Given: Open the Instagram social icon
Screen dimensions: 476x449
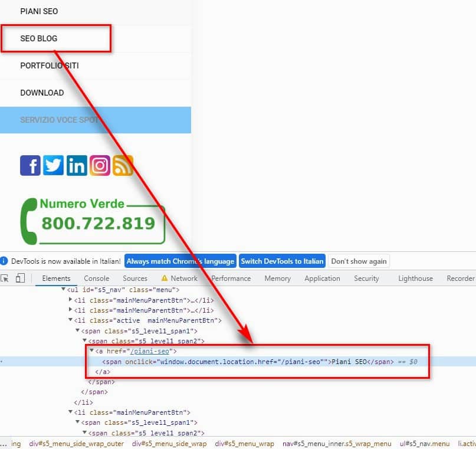Looking at the screenshot, I should tap(100, 165).
